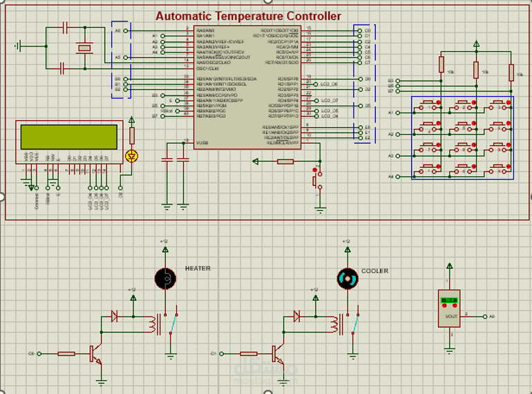Screen dimensions: 532x394
Task: Click keypad button 7
Action: click(x=430, y=147)
